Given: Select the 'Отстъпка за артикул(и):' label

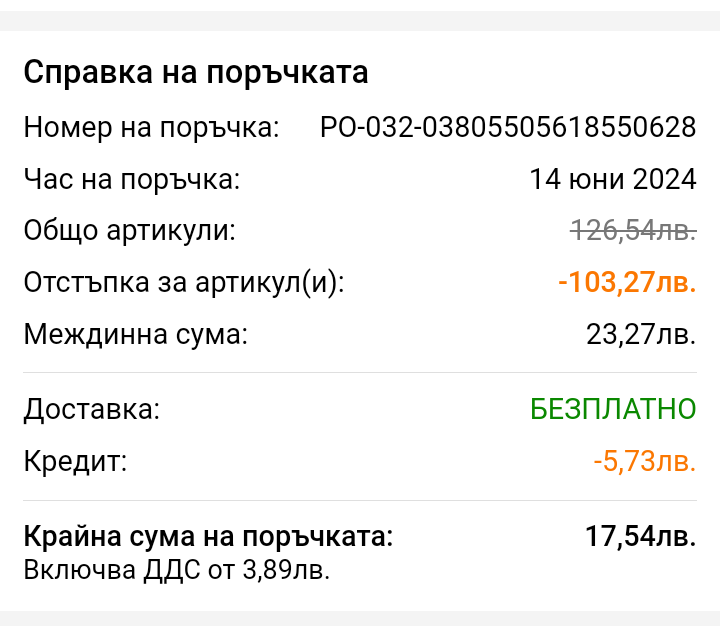Looking at the screenshot, I should [x=184, y=282].
